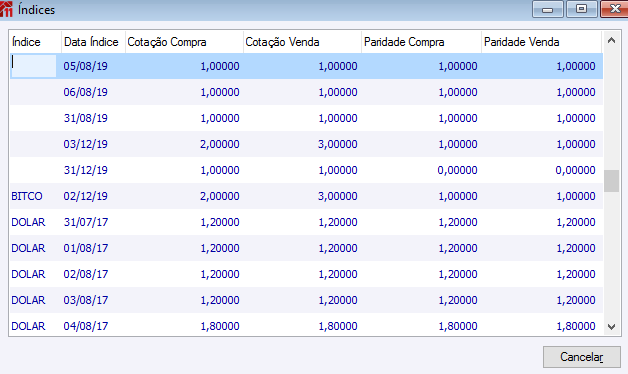Click Paridade Venda 1,80000 in 04/08/17 row
Screen dimensions: 628x374
tap(576, 326)
